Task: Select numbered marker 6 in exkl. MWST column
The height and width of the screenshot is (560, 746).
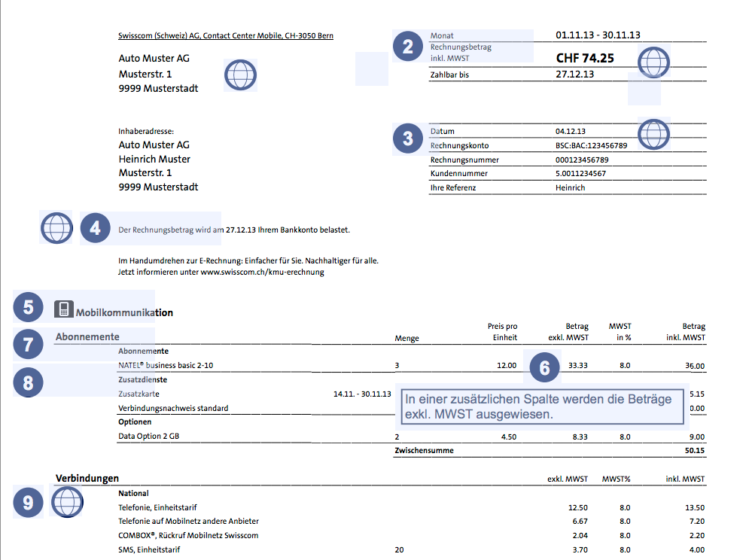Action: (x=545, y=367)
